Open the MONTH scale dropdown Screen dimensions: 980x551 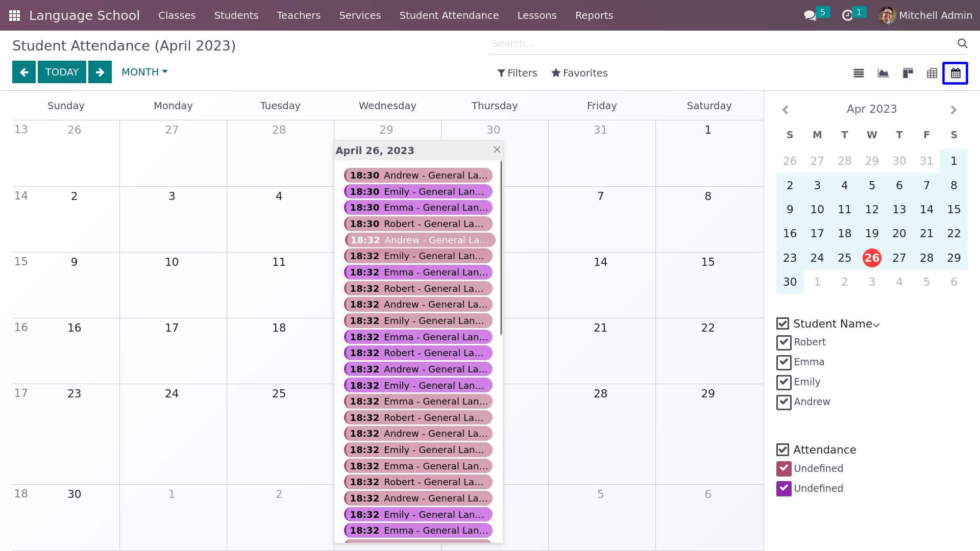144,72
